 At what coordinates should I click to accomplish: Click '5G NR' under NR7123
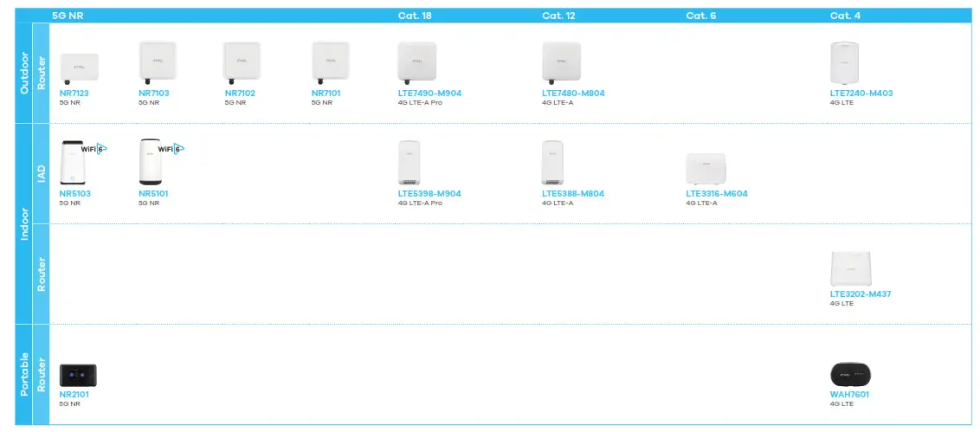click(69, 102)
